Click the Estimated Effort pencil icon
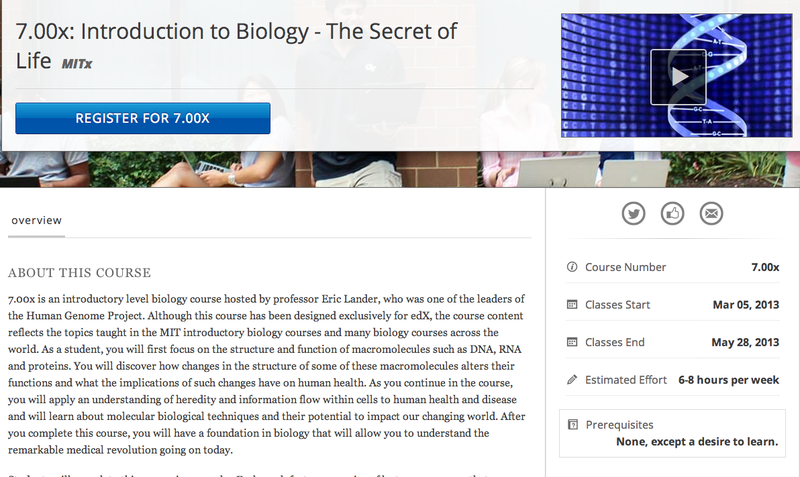The height and width of the screenshot is (477, 800). point(572,380)
